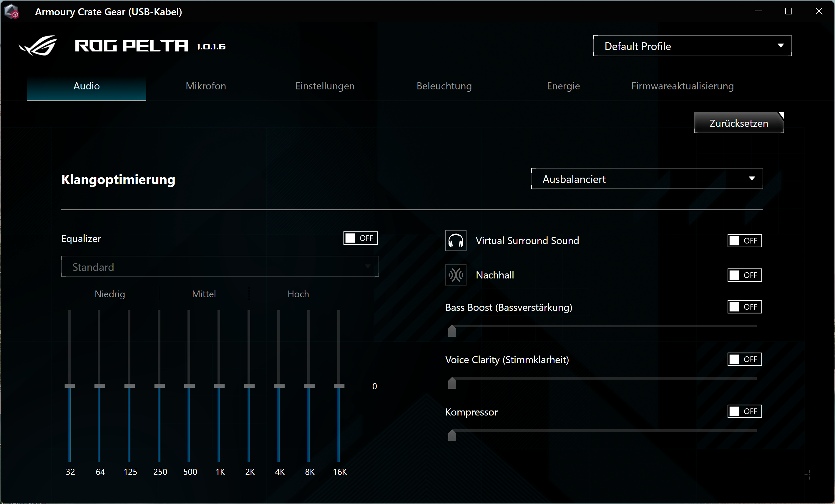Screen dimensions: 835x504
Task: Click the 1K equalizer slider handle
Action: coord(219,386)
